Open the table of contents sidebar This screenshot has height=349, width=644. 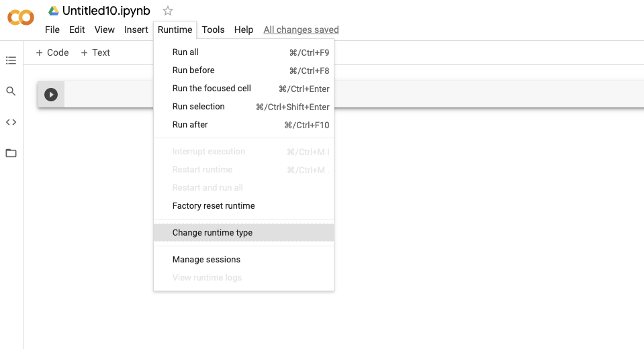11,60
